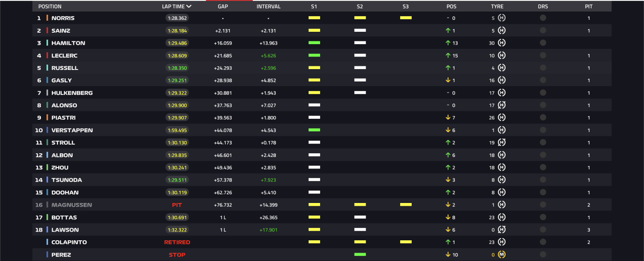Click the used hard tyre icon in Alonso row
644x261 pixels.
coord(502,105)
